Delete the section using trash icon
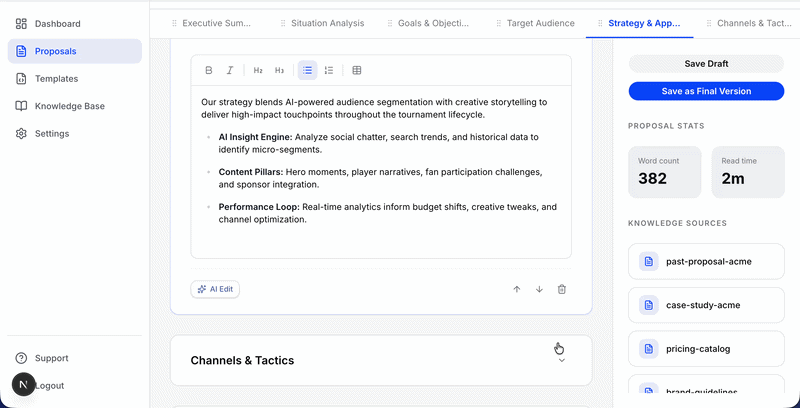The width and height of the screenshot is (800, 408). 562,289
